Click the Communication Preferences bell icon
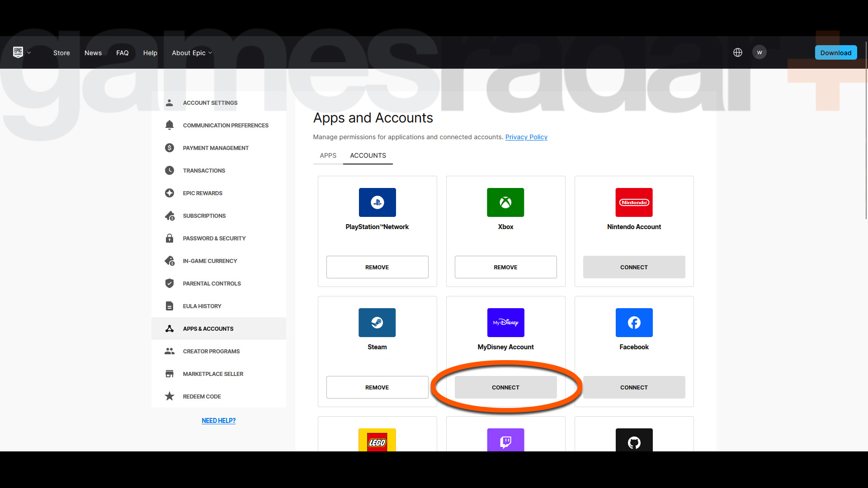868x488 pixels. pyautogui.click(x=170, y=125)
